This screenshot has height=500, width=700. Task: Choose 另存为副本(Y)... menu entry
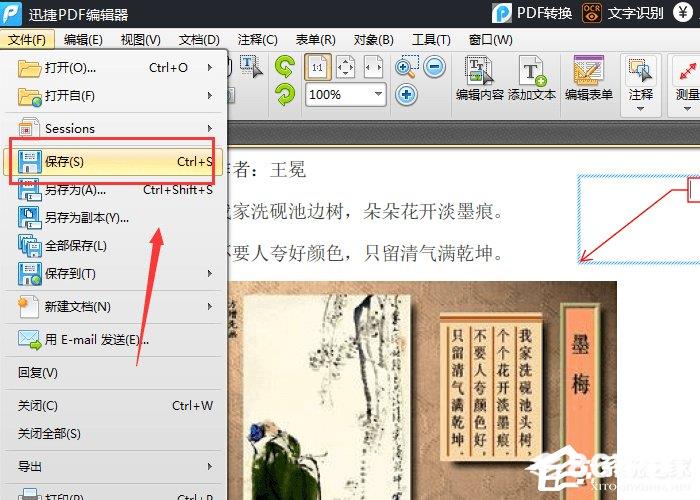click(113, 218)
